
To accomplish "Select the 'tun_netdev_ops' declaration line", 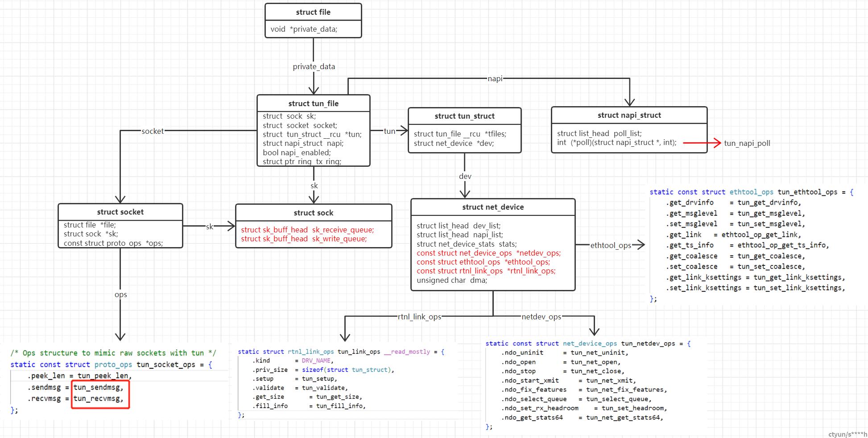I will 588,343.
